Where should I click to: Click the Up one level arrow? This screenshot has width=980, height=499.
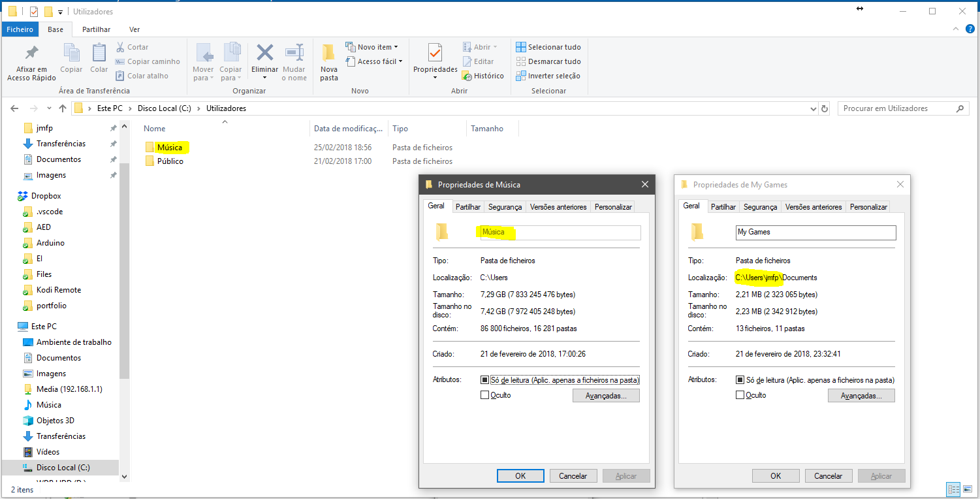(x=63, y=108)
